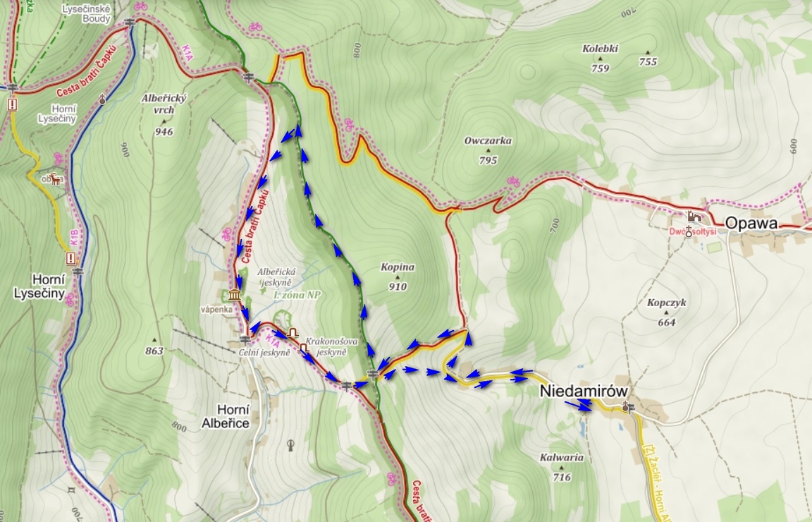Click the red warning icon above Horní Lysečiny village label
Screen dimensions: 812x522
point(70,257)
